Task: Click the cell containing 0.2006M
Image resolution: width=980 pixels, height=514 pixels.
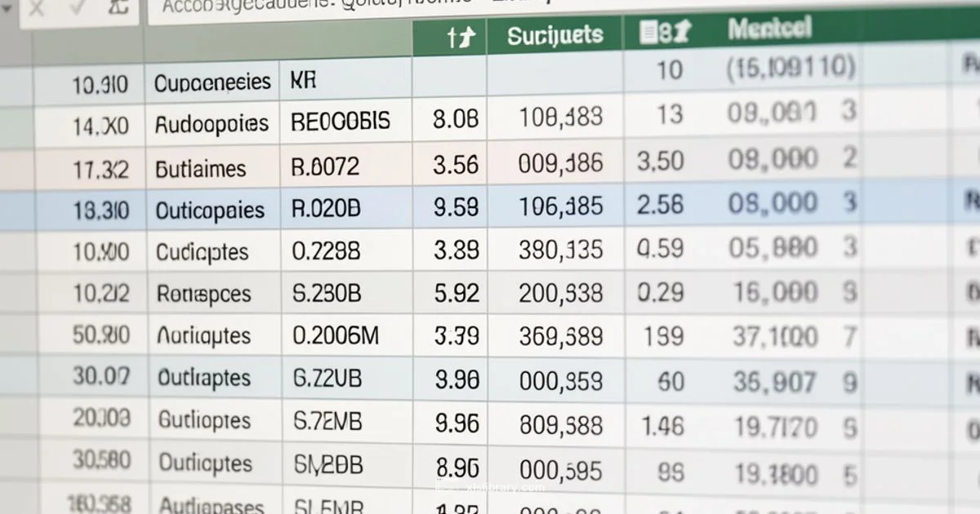Action: pyautogui.click(x=335, y=335)
